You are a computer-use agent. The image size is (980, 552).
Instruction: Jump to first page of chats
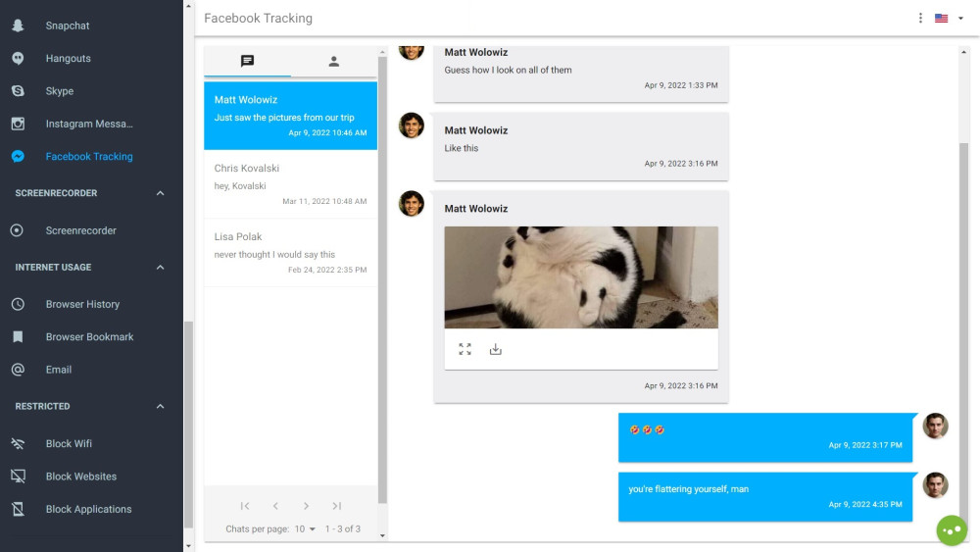pyautogui.click(x=245, y=506)
